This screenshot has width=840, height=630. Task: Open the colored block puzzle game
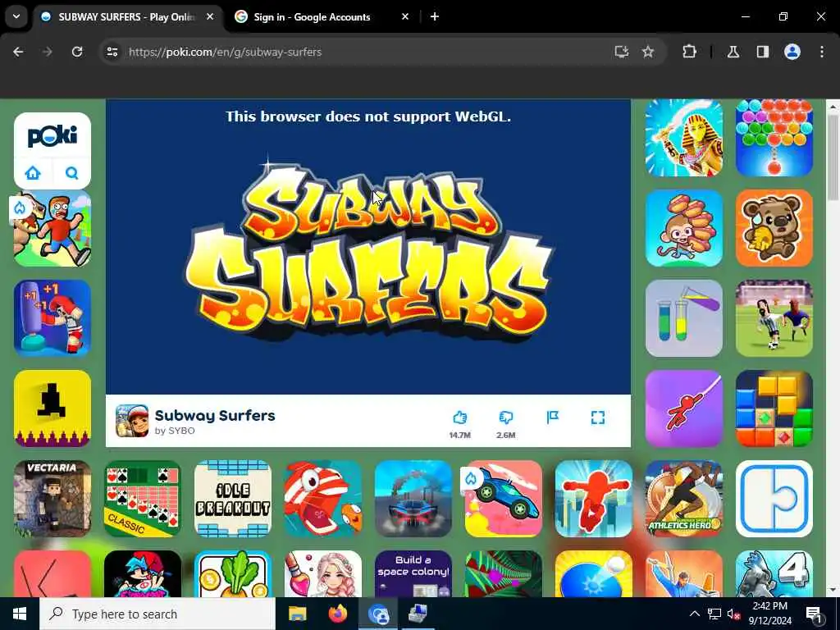[774, 409]
